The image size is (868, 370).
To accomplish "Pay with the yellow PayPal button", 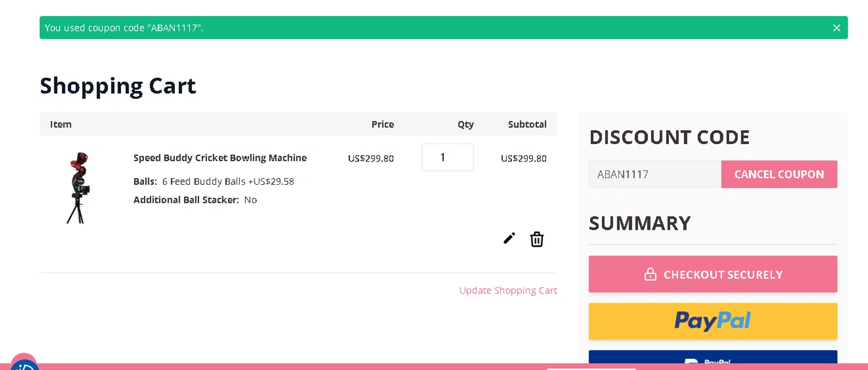I will pyautogui.click(x=713, y=321).
